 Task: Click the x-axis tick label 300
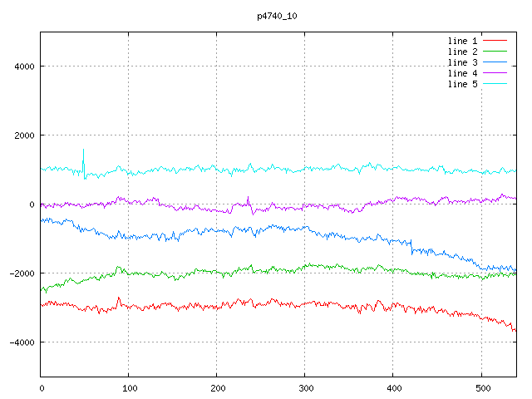[x=305, y=387]
